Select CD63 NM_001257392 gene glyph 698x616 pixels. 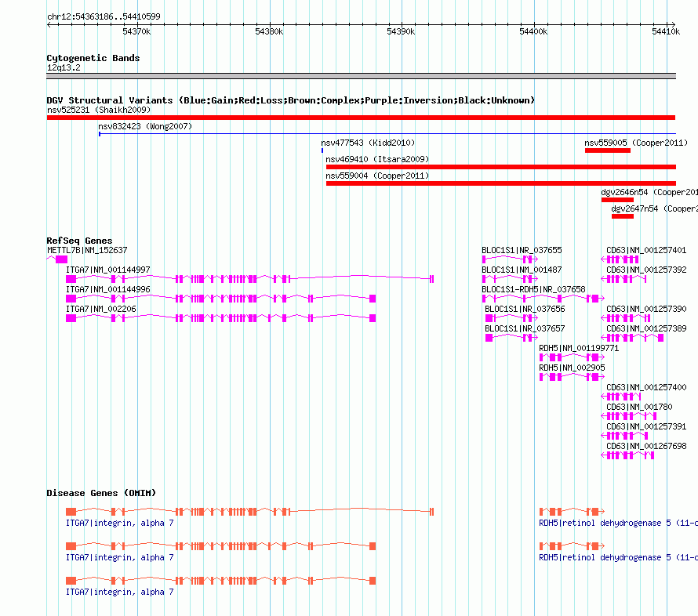pyautogui.click(x=623, y=279)
